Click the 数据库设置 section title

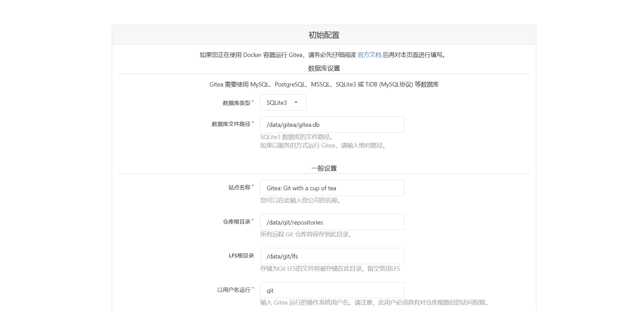pyautogui.click(x=324, y=68)
